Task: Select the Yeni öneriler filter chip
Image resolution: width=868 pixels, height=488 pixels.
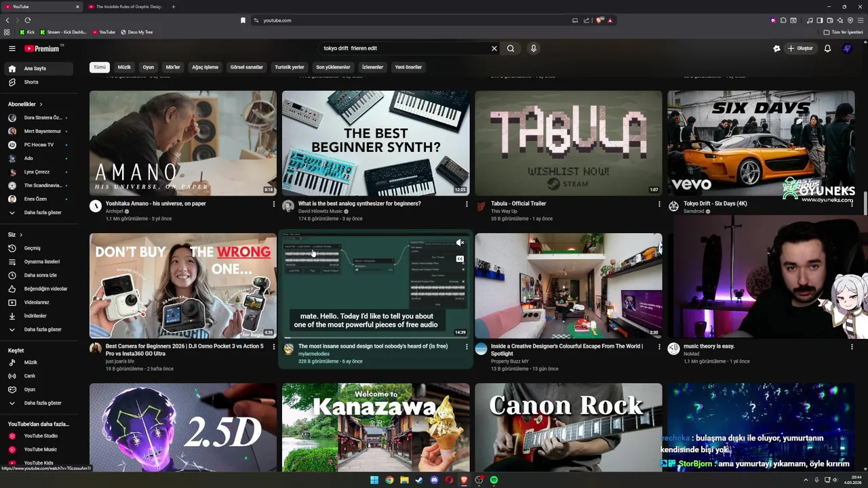Action: point(408,67)
